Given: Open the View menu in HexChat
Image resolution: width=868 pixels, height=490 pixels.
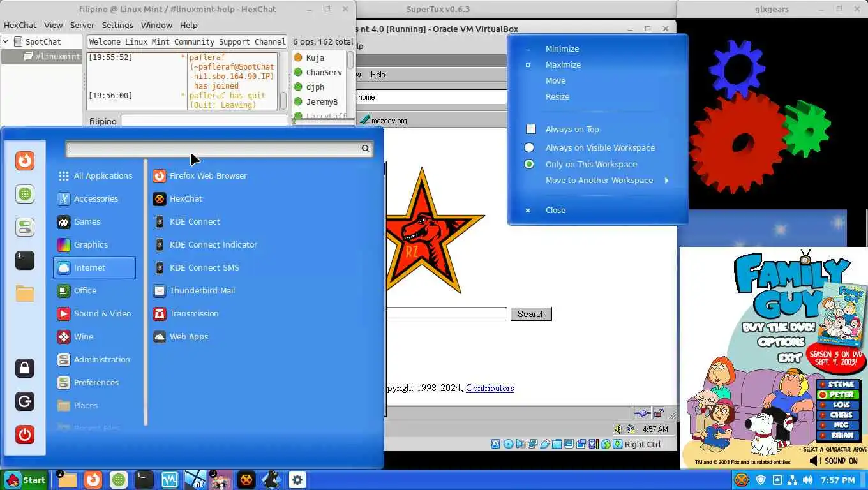Looking at the screenshot, I should pos(53,25).
